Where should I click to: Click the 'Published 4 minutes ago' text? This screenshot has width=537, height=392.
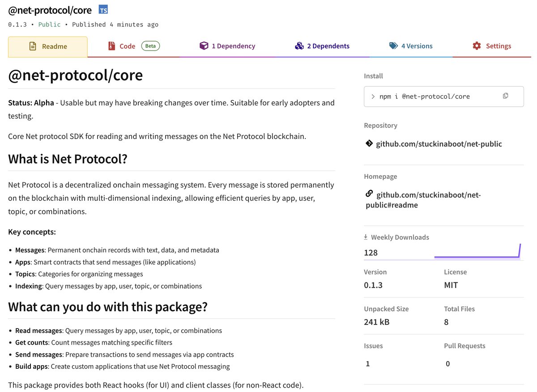point(115,25)
